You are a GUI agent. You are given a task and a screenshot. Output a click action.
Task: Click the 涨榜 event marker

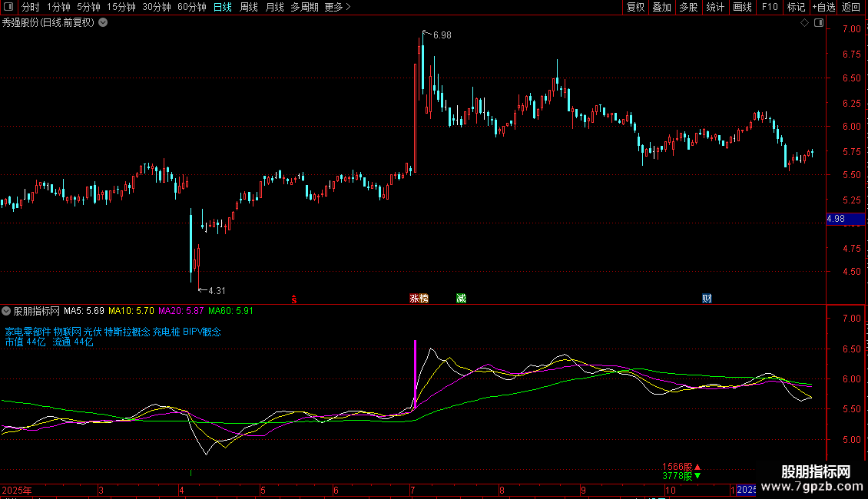coord(419,299)
